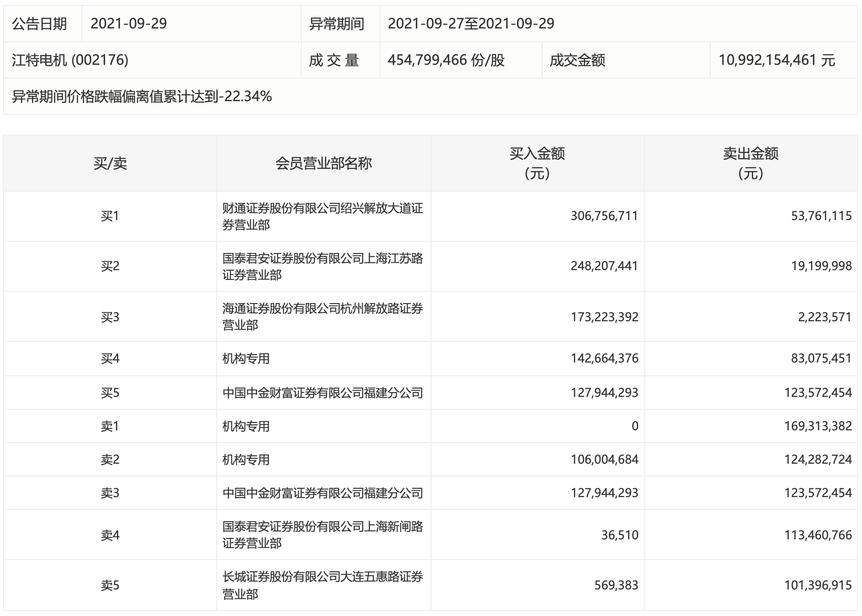The image size is (862, 616).
Task: Click 中国中金财富证券 in the 买5 row
Action: tap(322, 393)
